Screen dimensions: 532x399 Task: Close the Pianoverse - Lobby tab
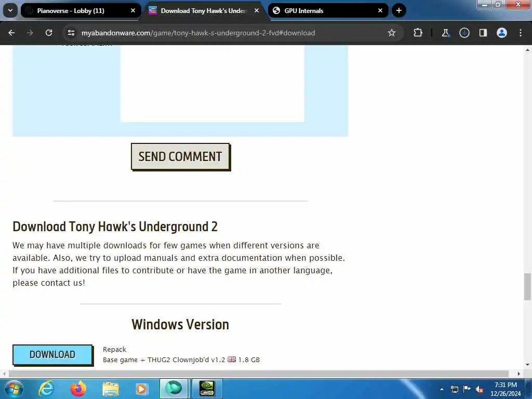133,10
